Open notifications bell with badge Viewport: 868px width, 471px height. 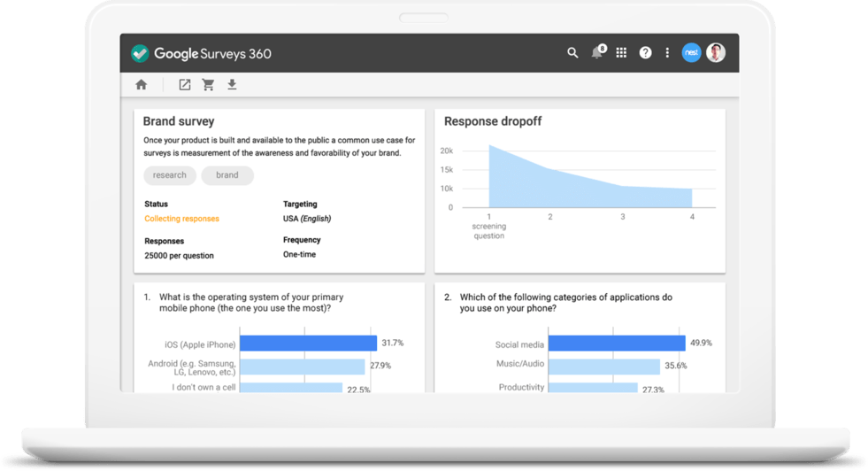597,53
